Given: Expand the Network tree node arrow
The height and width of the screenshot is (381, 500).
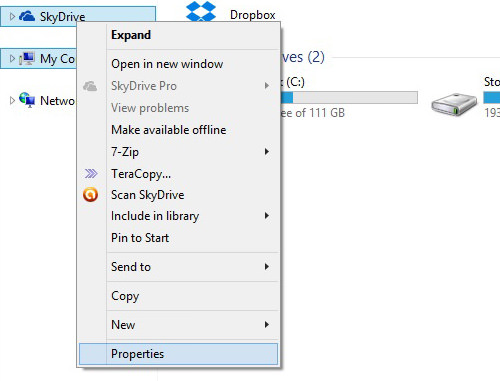Looking at the screenshot, I should point(12,100).
